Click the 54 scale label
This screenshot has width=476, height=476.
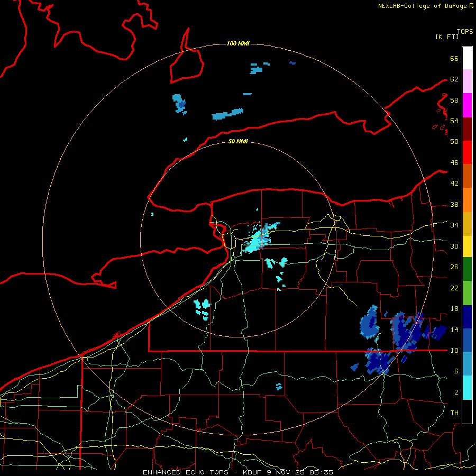(x=454, y=121)
